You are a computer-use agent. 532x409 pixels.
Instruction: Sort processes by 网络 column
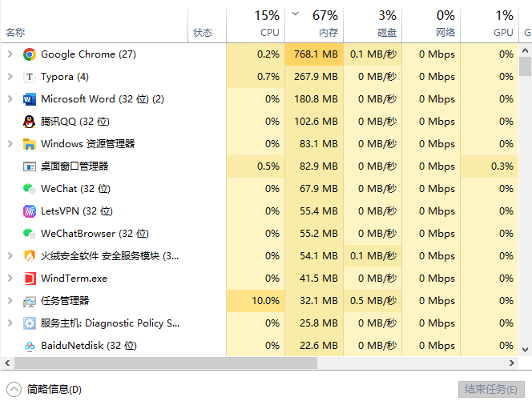pos(431,26)
